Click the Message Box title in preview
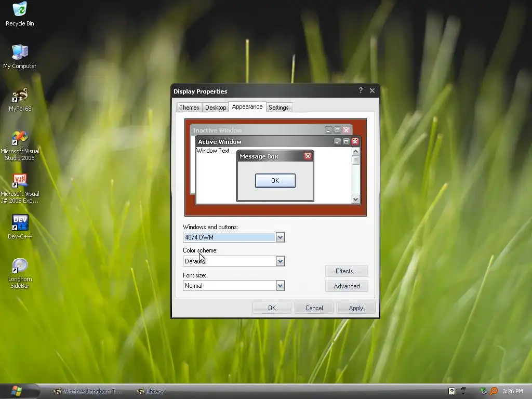 pyautogui.click(x=259, y=156)
